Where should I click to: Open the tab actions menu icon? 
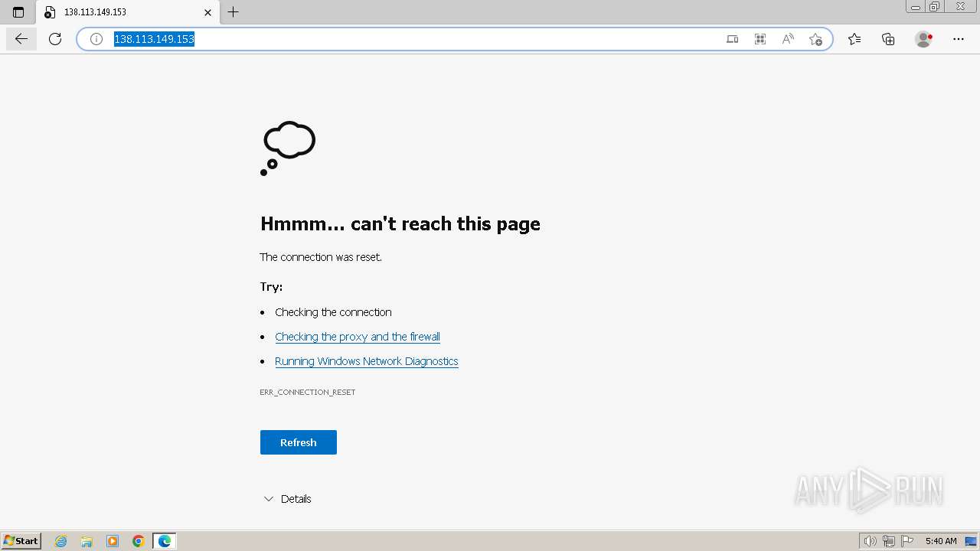18,12
